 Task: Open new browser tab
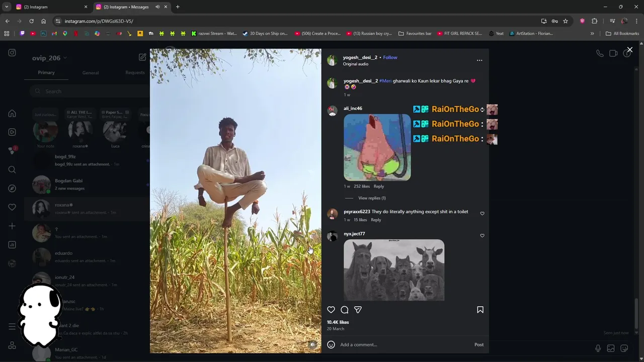[x=178, y=7]
